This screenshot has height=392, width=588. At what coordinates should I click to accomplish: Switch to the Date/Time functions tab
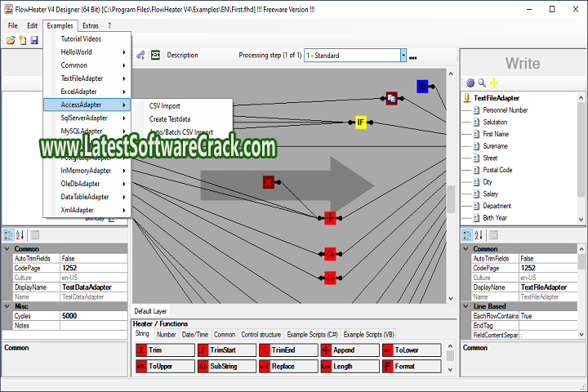tap(194, 334)
